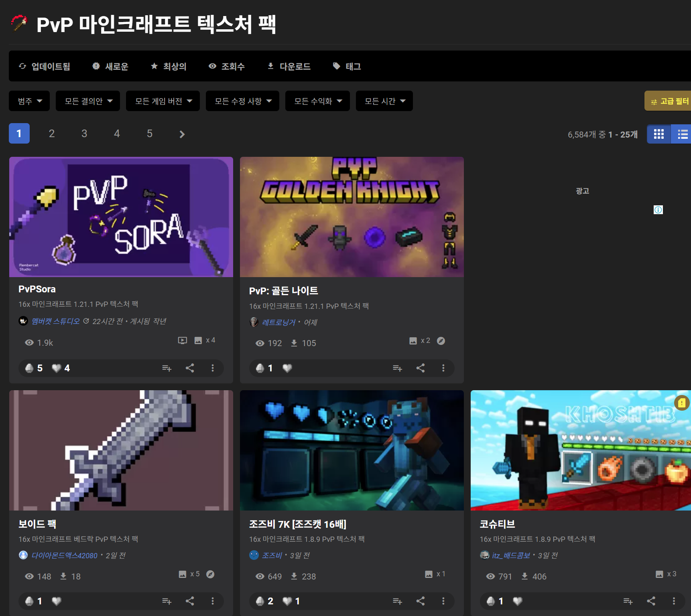Go to page 2

coord(52,134)
